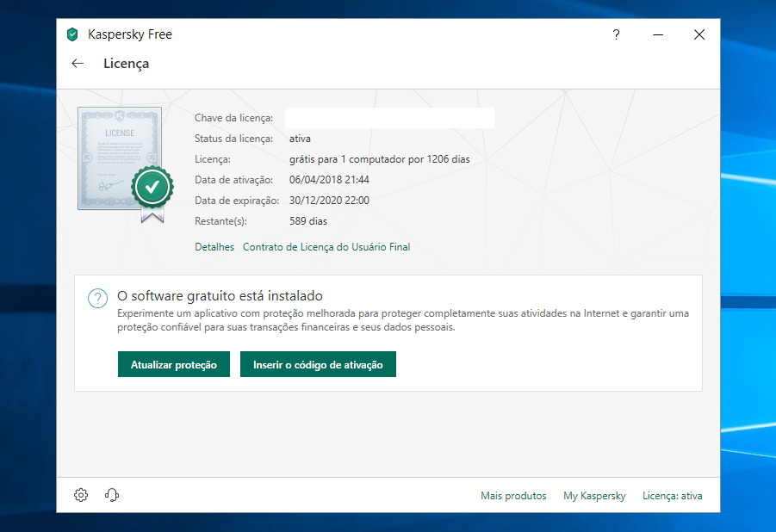The image size is (776, 532).
Task: Open Contrato de Licença do Usuário Final
Action: click(x=326, y=247)
